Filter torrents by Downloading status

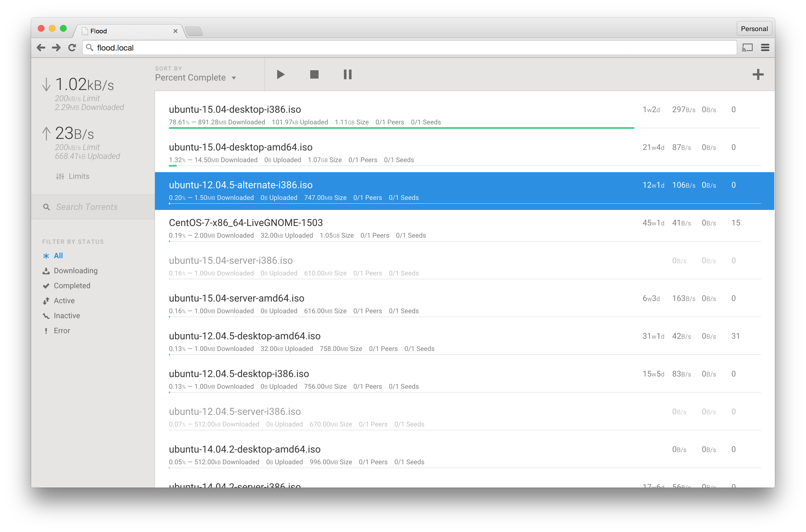75,270
